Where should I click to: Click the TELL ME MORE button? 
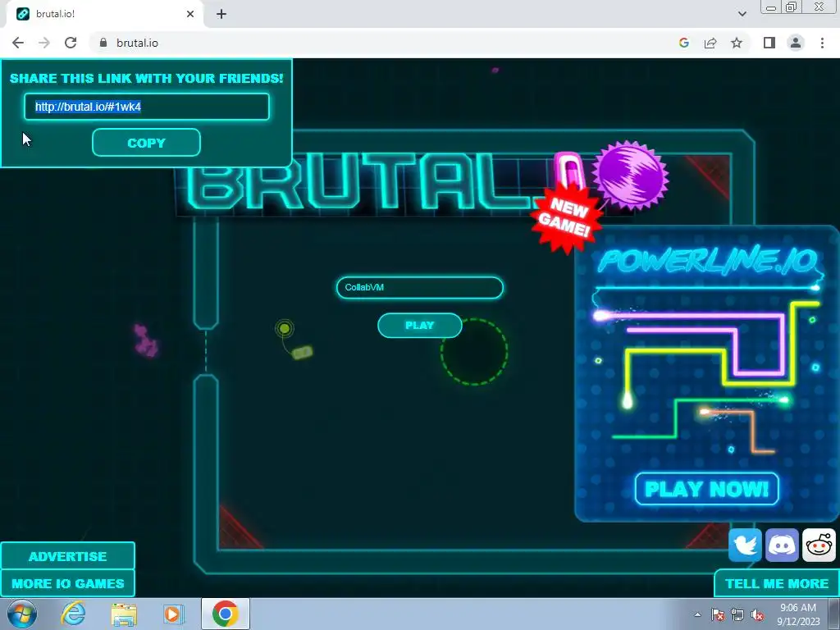(x=777, y=583)
